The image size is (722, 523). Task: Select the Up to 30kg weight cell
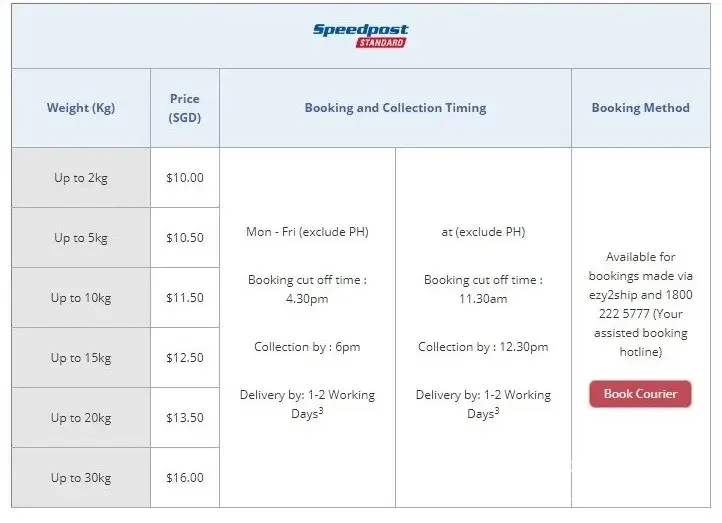pos(81,478)
